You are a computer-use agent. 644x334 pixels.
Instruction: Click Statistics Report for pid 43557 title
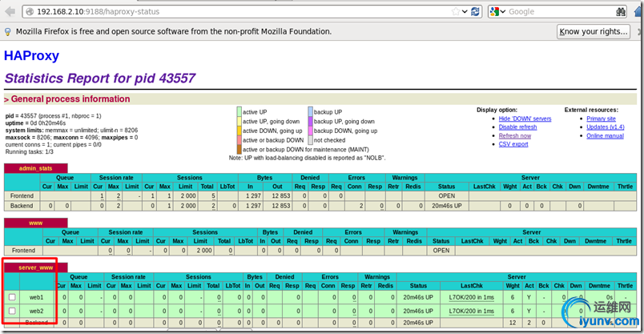click(x=100, y=78)
